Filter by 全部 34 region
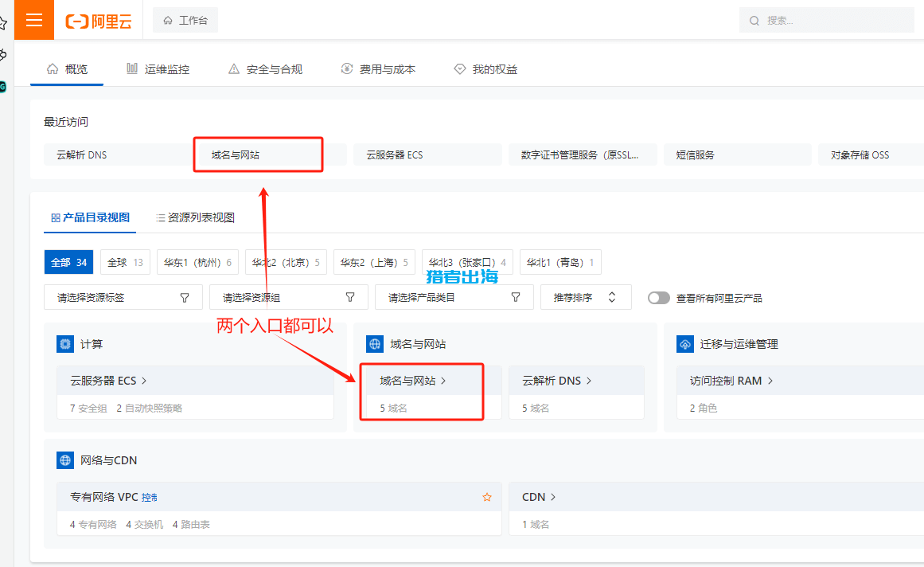Image resolution: width=924 pixels, height=567 pixels. 69,262
